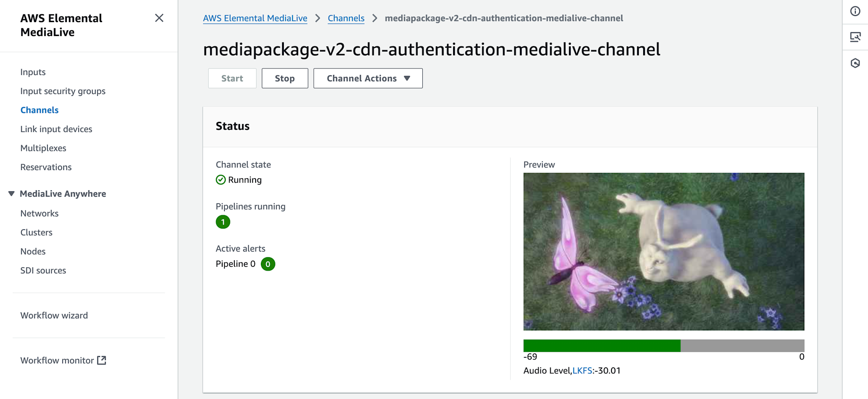Click the Start button
The image size is (868, 399).
[232, 78]
